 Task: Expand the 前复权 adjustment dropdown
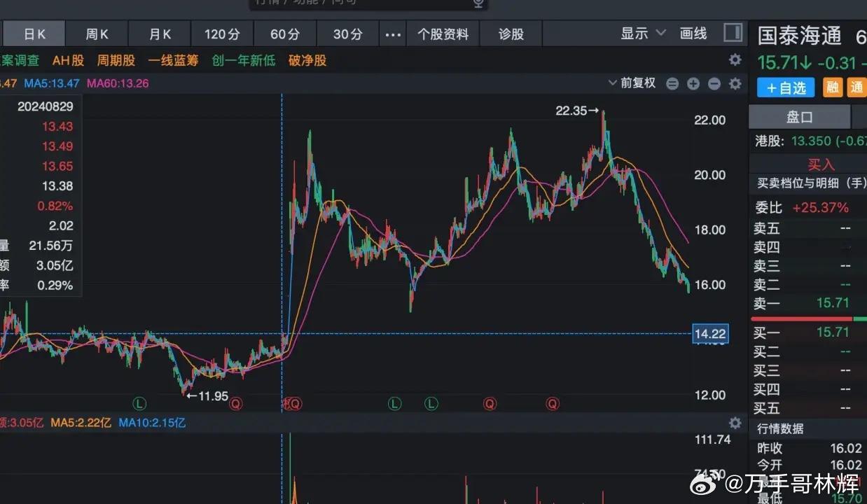tap(632, 83)
